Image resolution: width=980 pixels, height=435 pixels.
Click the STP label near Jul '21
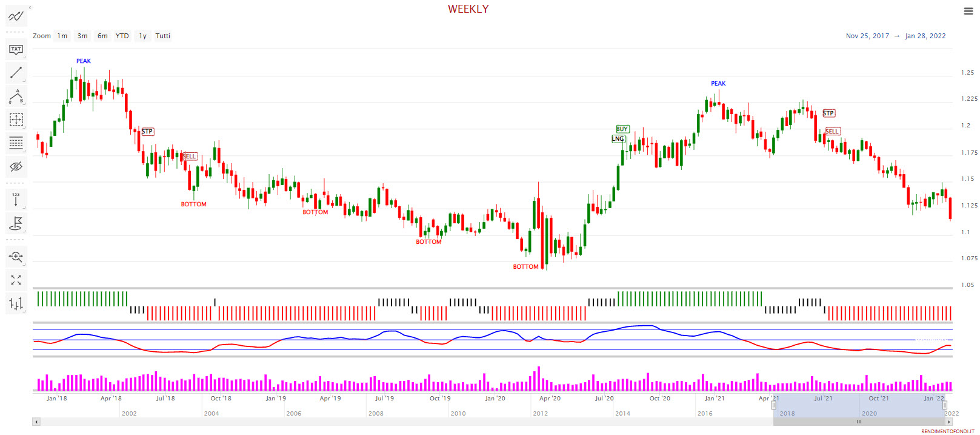point(828,113)
